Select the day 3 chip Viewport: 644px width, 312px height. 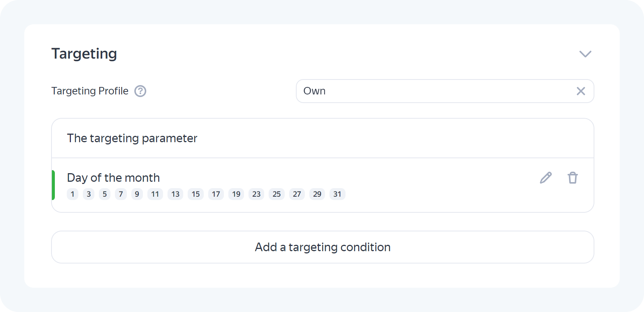tap(88, 194)
